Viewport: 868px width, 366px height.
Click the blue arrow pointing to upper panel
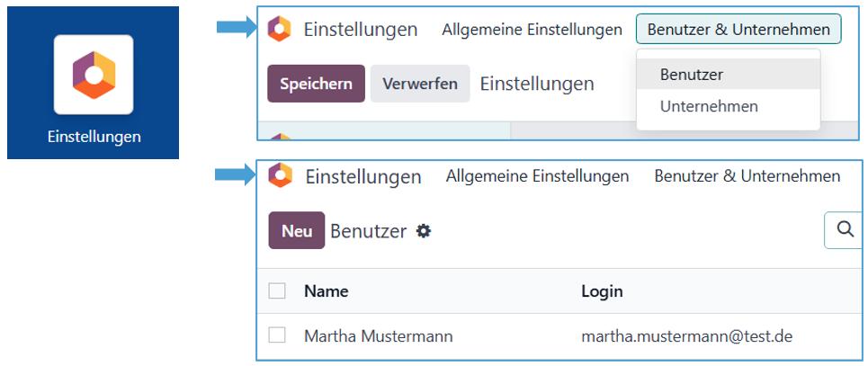[x=237, y=29]
